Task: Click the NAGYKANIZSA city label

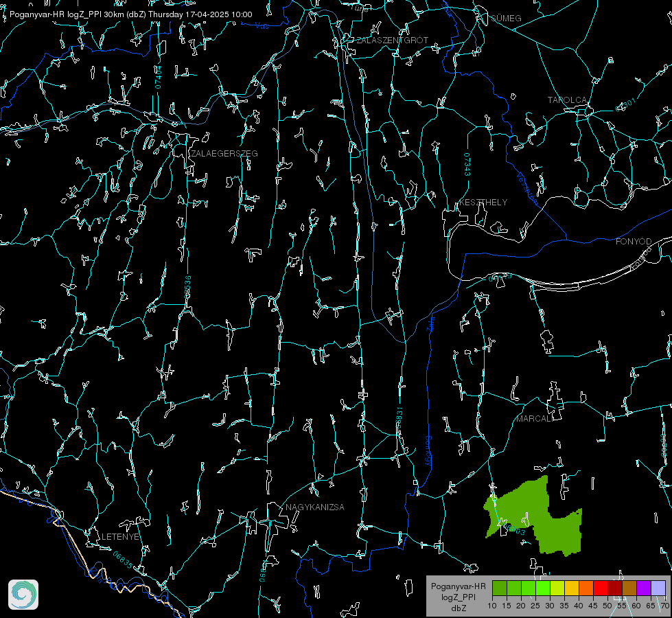Action: (314, 507)
